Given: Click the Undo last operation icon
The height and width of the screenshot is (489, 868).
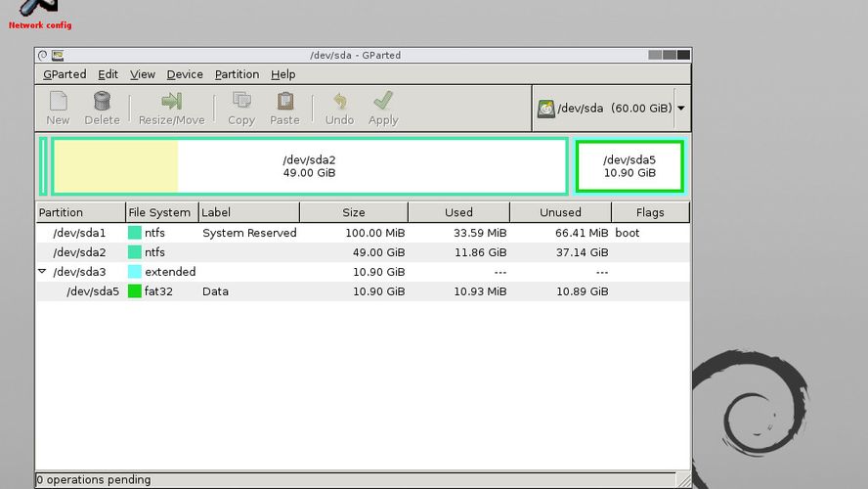Looking at the screenshot, I should 339,101.
